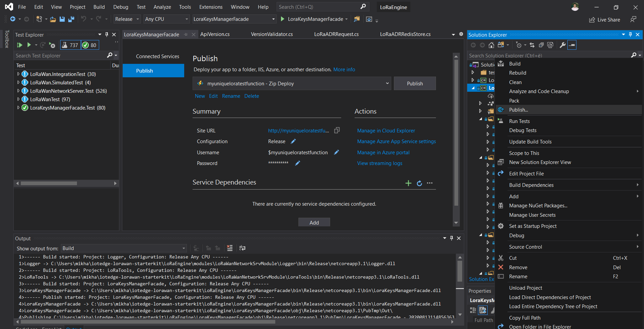Click the Open File folder icon
The height and width of the screenshot is (329, 644).
click(53, 19)
